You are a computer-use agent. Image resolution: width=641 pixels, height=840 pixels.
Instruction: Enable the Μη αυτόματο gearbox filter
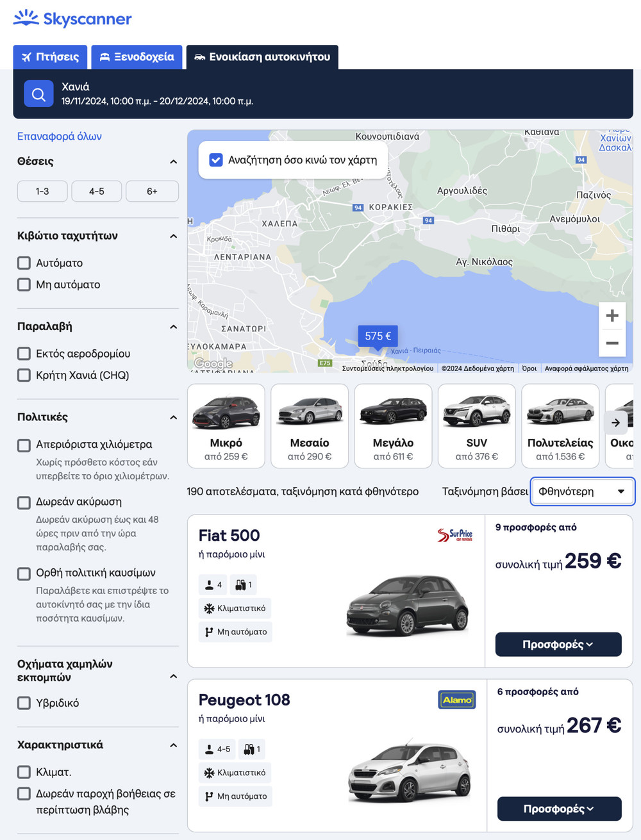[x=24, y=284]
